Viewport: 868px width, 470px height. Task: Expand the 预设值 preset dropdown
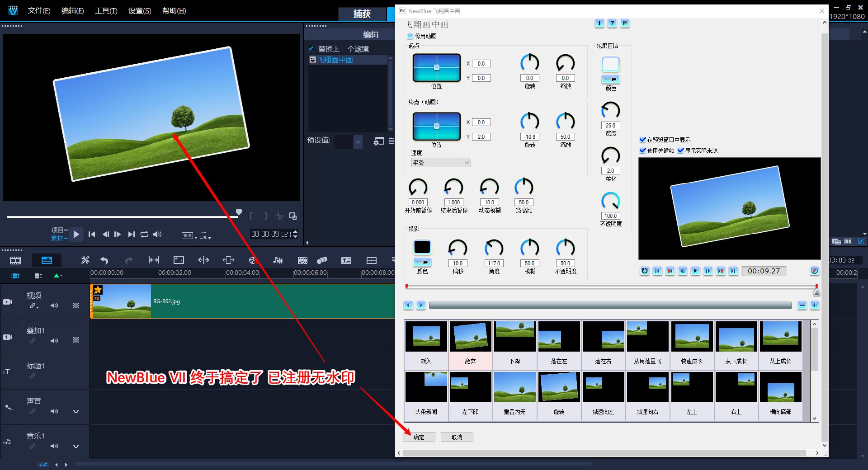(x=358, y=142)
